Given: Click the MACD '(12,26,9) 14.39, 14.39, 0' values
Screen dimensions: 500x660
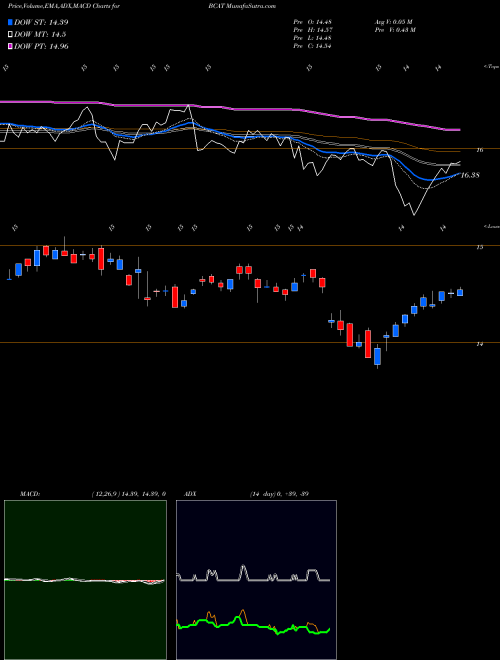Looking at the screenshot, I should [x=128, y=494].
